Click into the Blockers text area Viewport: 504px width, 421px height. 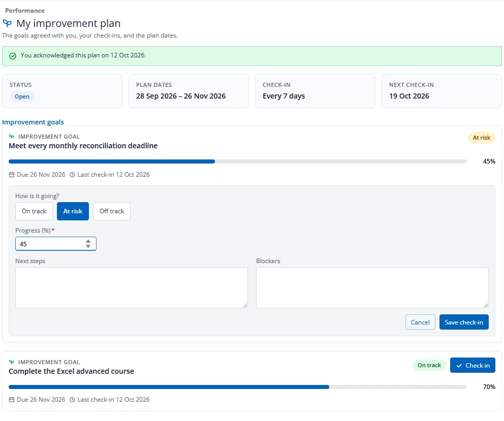[x=372, y=287]
